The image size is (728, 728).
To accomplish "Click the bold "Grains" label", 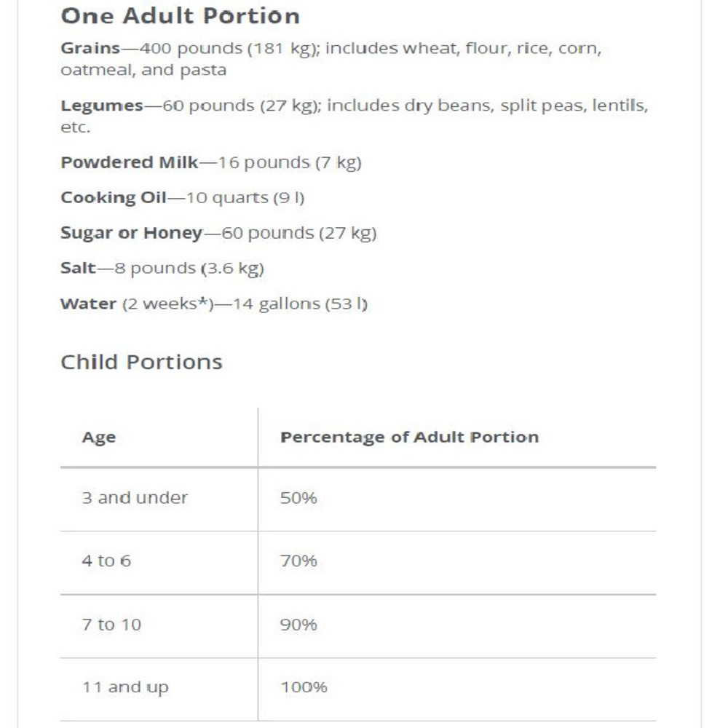I will click(90, 49).
